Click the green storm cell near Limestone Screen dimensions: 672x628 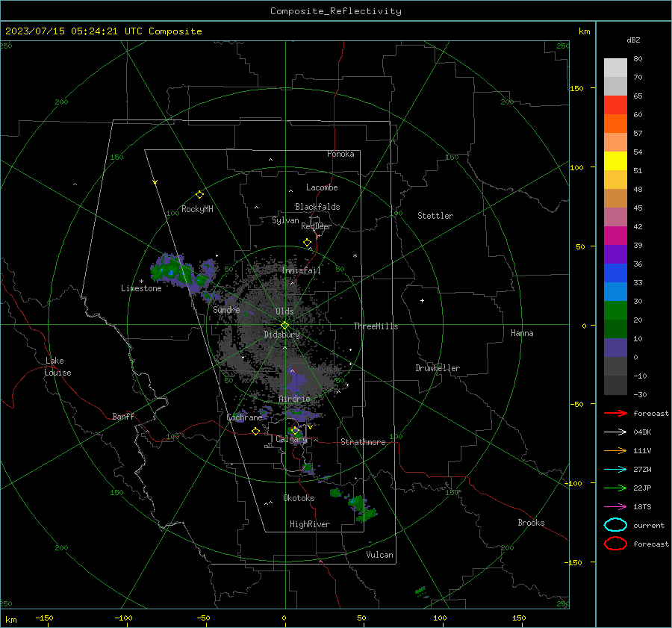coord(170,271)
